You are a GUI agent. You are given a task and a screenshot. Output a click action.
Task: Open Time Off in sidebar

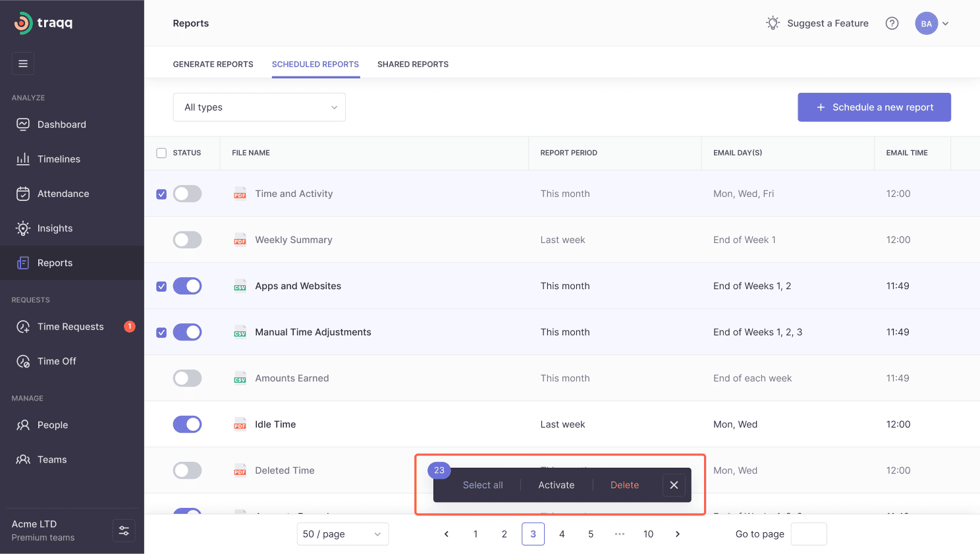pos(72,361)
